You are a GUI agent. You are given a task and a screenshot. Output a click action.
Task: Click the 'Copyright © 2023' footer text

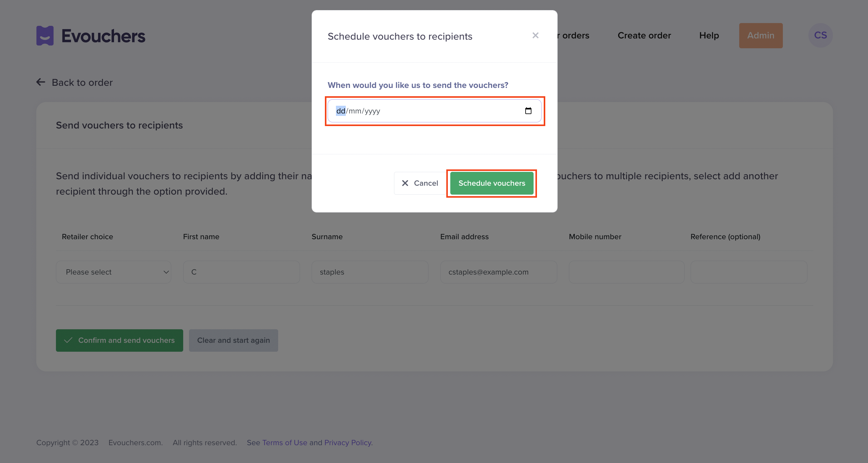[x=67, y=442]
